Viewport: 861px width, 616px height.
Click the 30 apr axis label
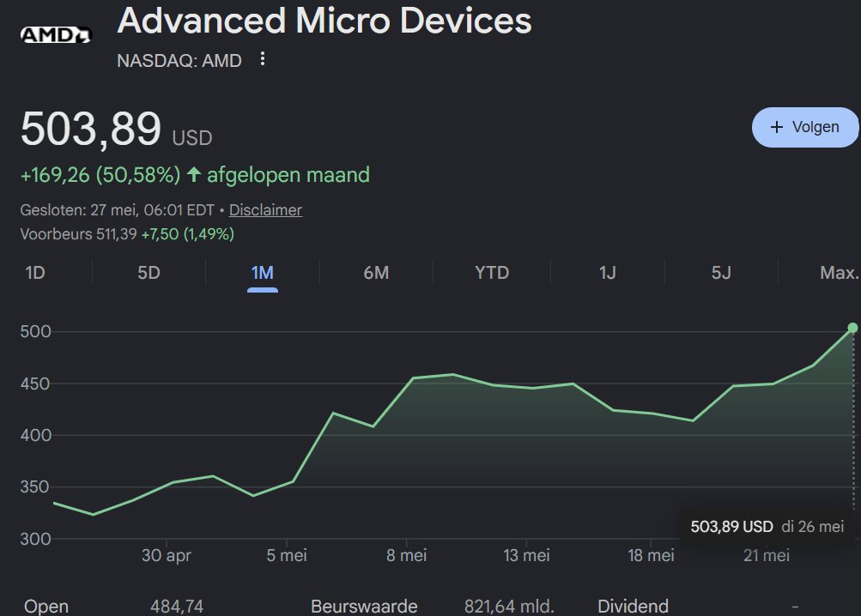coord(167,555)
